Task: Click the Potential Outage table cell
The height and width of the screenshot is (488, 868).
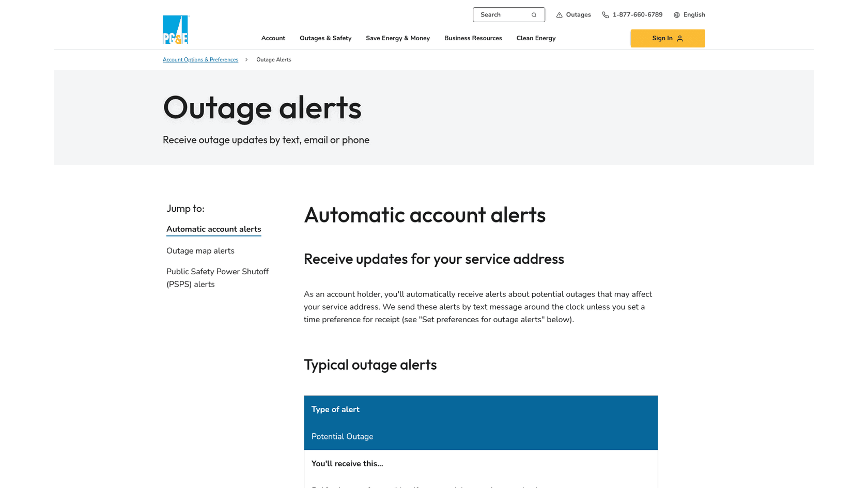Action: pyautogui.click(x=342, y=436)
